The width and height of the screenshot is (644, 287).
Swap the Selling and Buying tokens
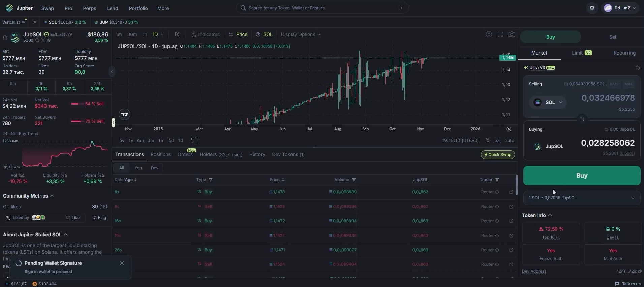point(582,119)
